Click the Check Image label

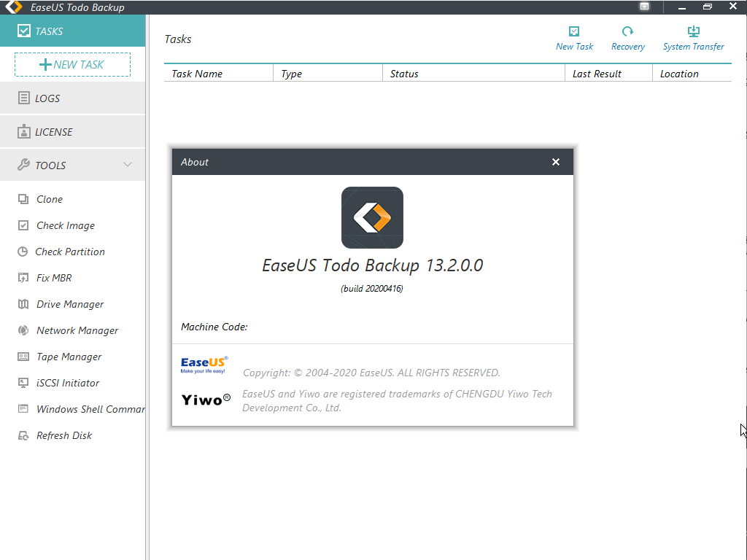coord(66,225)
